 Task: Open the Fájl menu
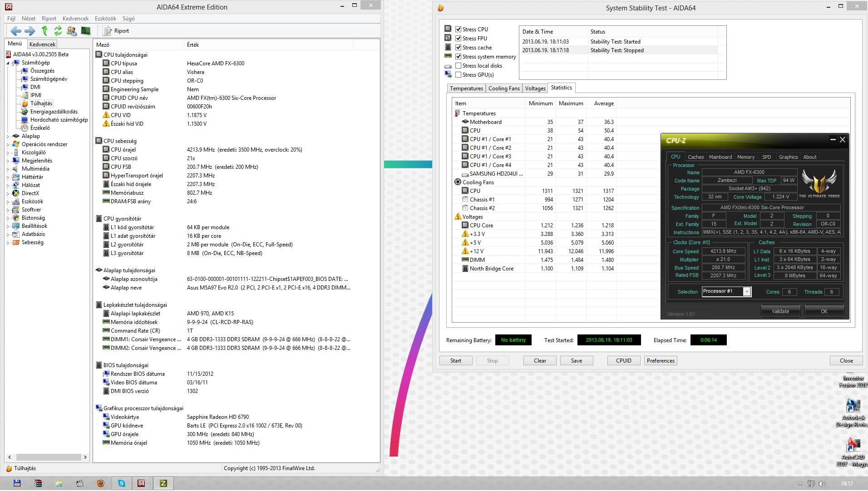(11, 19)
